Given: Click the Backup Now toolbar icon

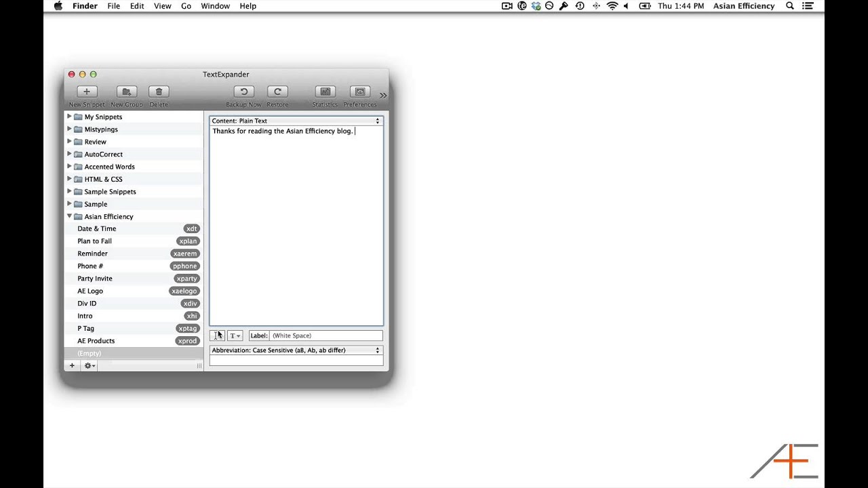Looking at the screenshot, I should pos(244,91).
